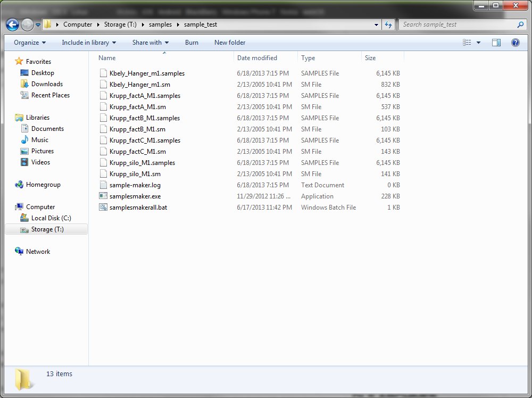Screen dimensions: 532x398
Task: Click the folder thumbnail in details pane
Action: point(24,379)
